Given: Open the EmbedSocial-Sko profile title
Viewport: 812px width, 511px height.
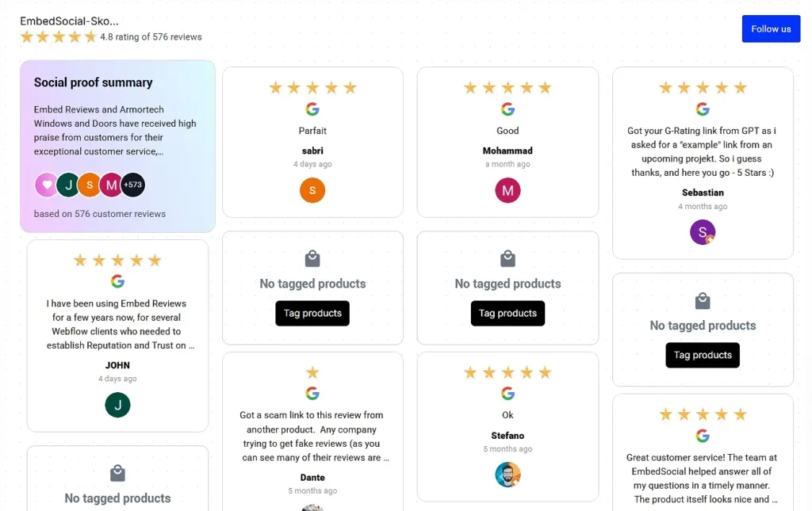Looking at the screenshot, I should 70,21.
